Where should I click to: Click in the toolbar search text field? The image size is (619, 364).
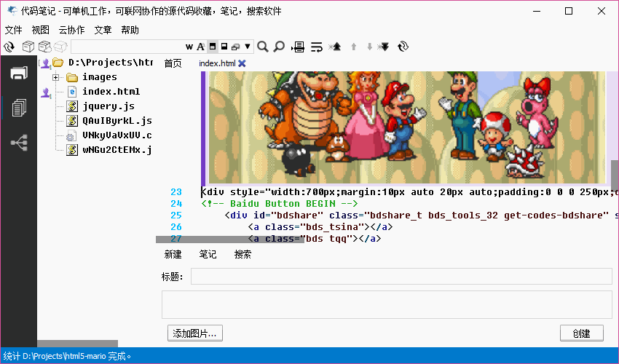[127, 47]
